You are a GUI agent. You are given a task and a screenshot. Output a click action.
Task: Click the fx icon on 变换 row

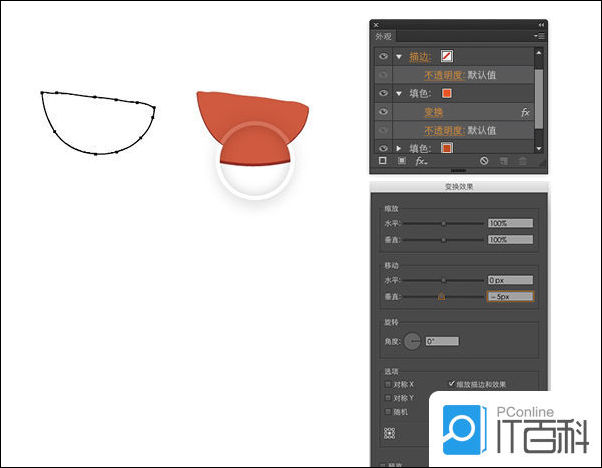526,113
